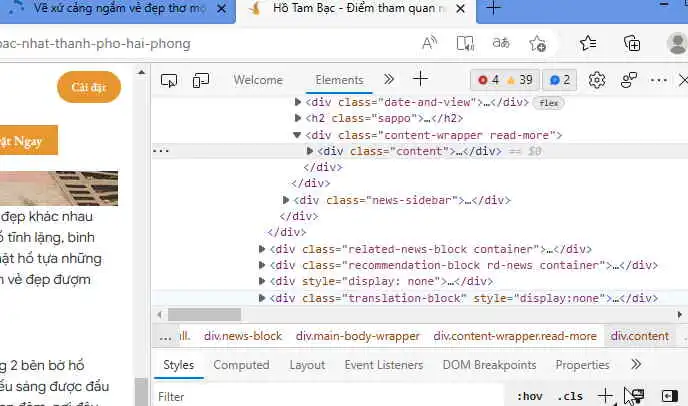Expand the display: none style div
This screenshot has height=406, width=688.
tap(262, 281)
